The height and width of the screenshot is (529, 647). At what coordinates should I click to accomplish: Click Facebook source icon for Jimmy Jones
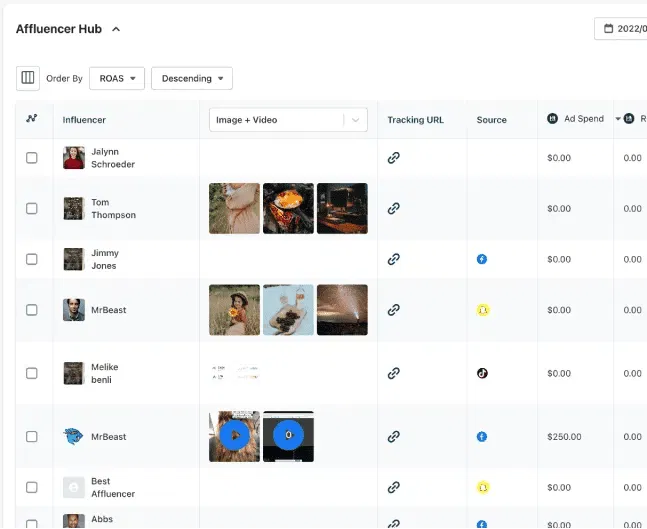point(482,259)
